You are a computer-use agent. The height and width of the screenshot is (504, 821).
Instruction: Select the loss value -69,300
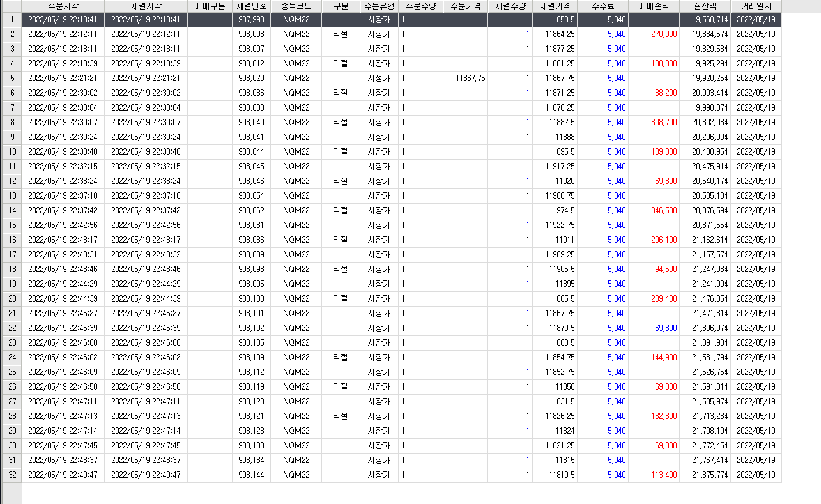coord(664,328)
